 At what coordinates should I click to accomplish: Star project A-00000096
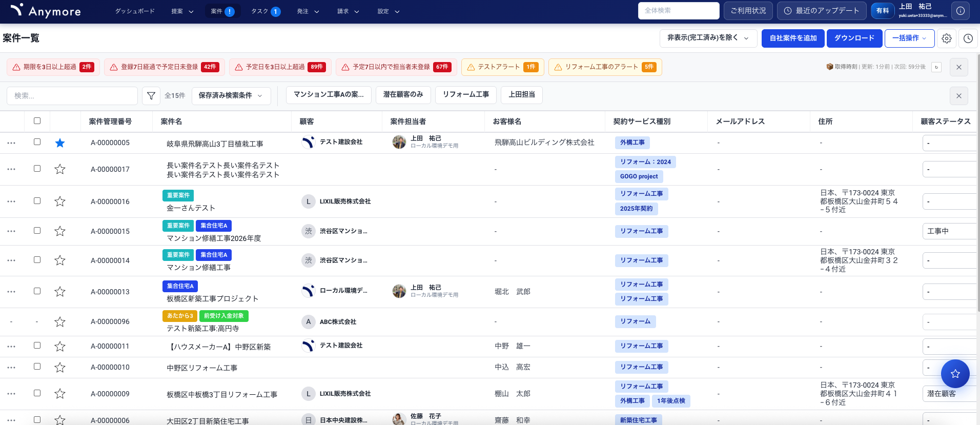pos(60,322)
